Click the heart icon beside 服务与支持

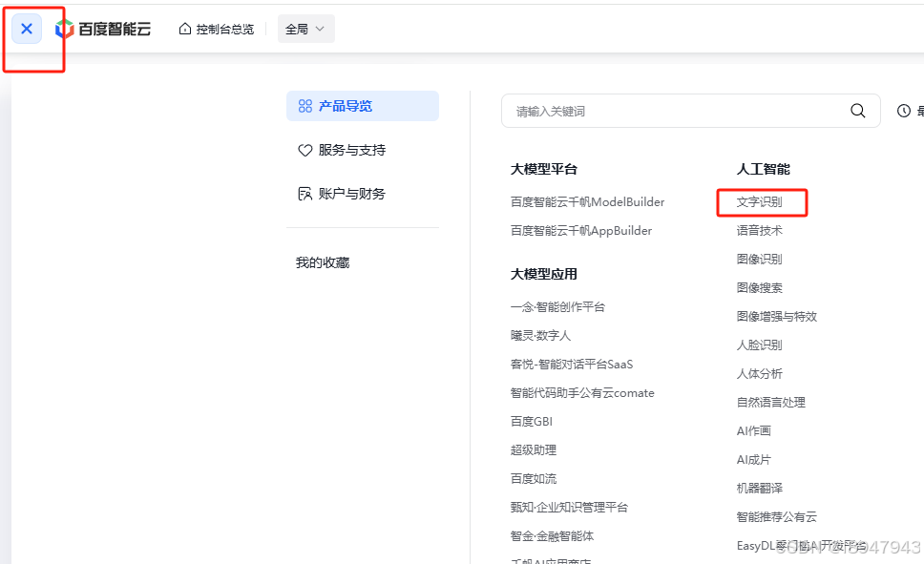304,151
